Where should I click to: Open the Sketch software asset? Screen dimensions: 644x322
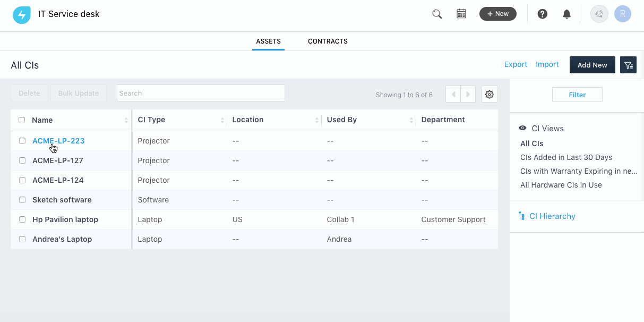[x=62, y=200]
